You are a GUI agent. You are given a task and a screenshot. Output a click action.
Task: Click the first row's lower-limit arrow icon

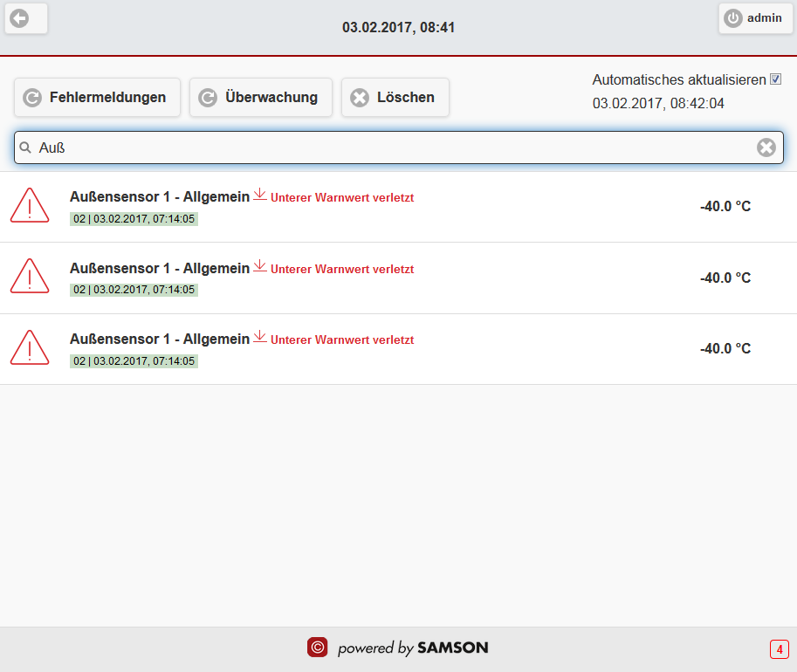point(260,195)
